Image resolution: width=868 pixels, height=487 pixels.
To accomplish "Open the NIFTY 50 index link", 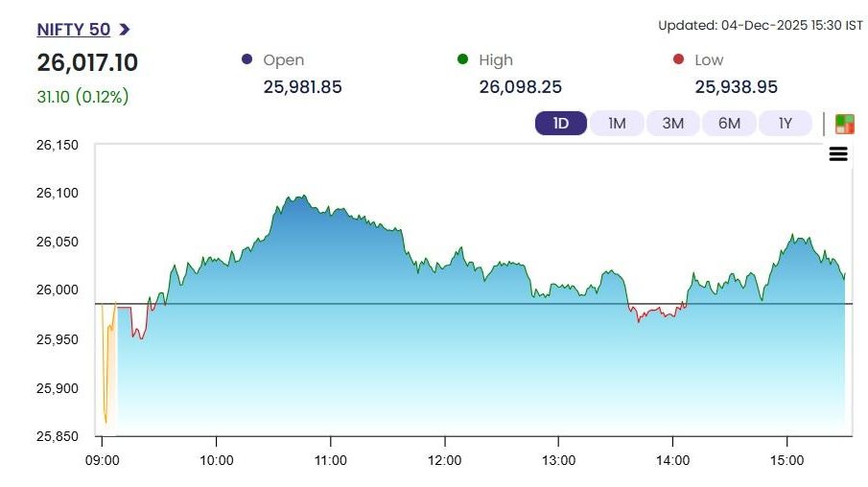I will 73,30.
